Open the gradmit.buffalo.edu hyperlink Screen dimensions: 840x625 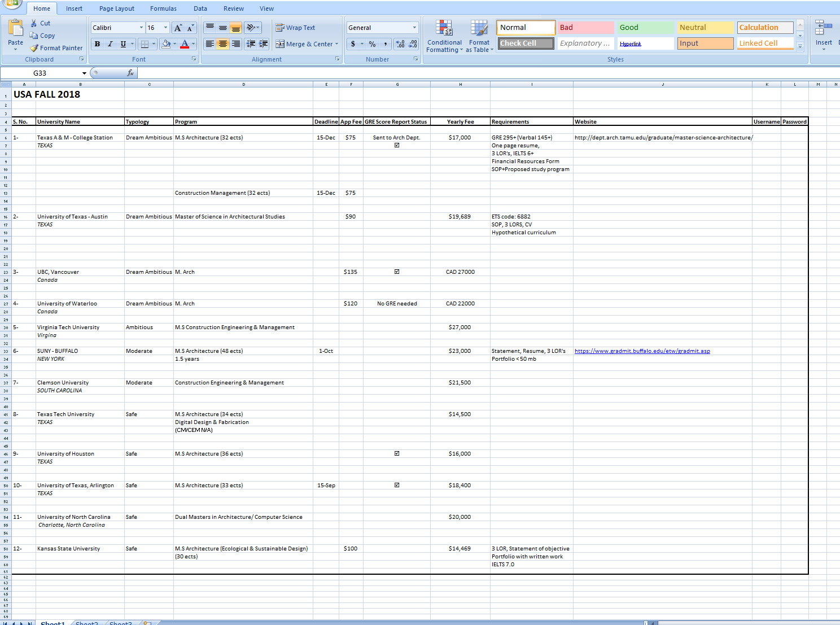[x=642, y=351]
